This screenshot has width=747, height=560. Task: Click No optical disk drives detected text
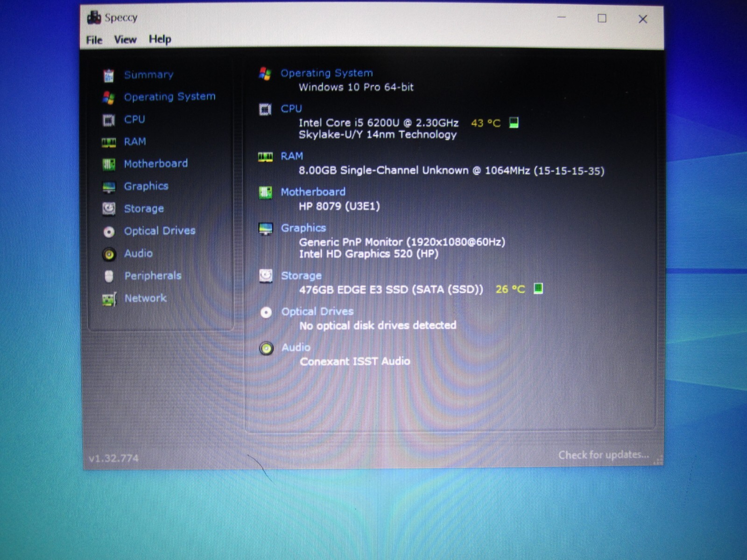point(378,325)
